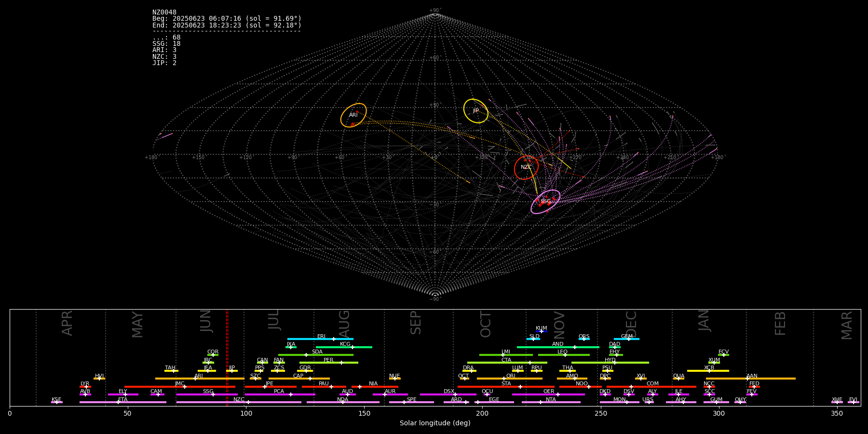Viewport: 868px width, 434px height.
Task: Click the 'JIP: 2' count line in header
Action: [x=164, y=63]
